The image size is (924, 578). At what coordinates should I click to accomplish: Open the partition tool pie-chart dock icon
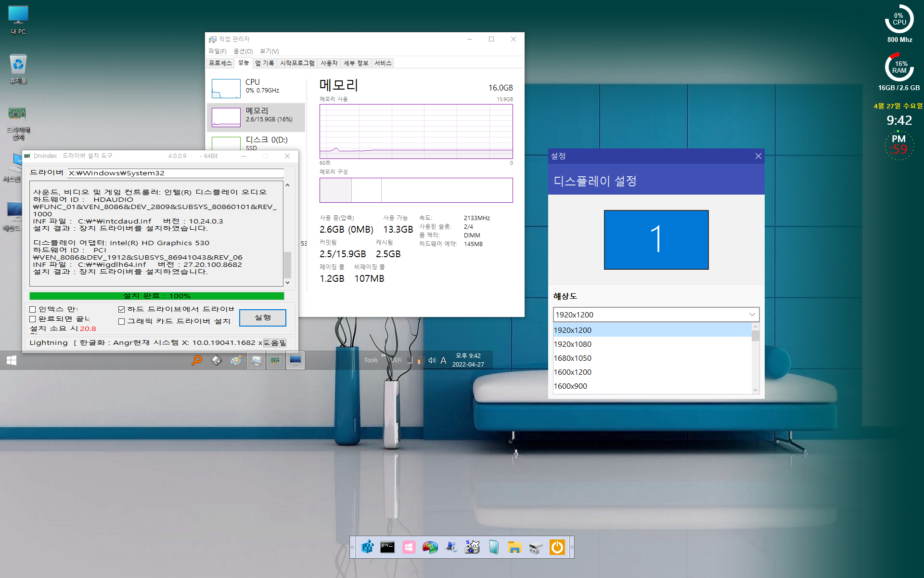pos(430,547)
